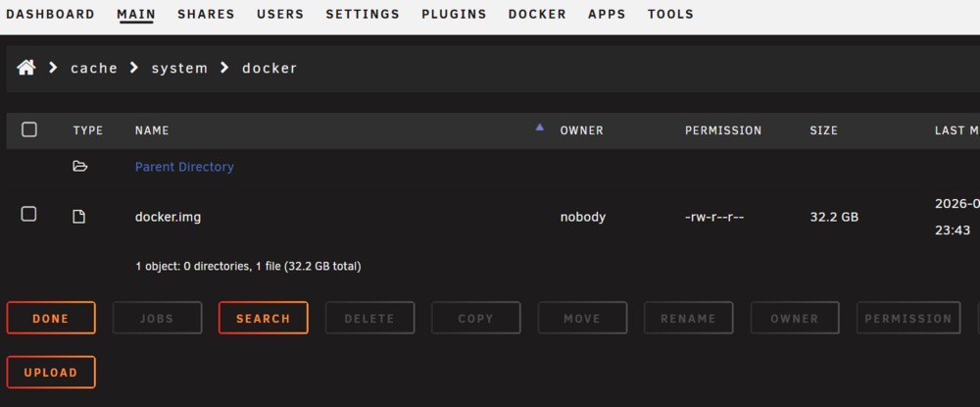Click the object count summary text
This screenshot has width=980, height=407.
coord(248,267)
